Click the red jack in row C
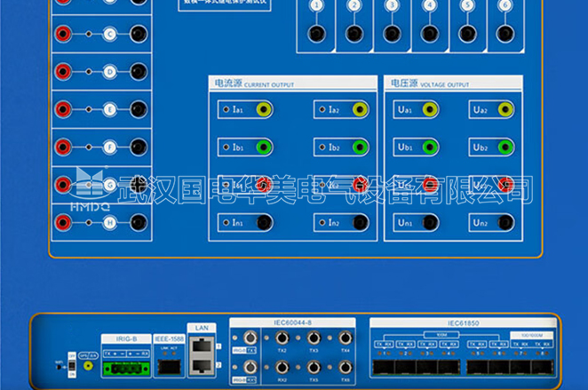Screen dimensions: 588x390 click(x=63, y=34)
